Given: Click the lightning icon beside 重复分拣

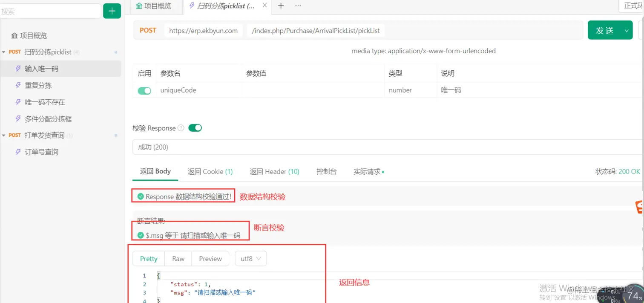Looking at the screenshot, I should (18, 85).
